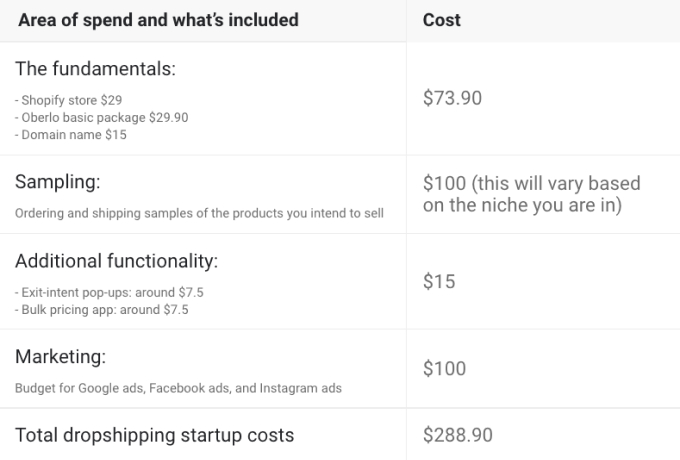Image resolution: width=680 pixels, height=460 pixels.
Task: Select the 'Sampling:' heading
Action: point(58,181)
